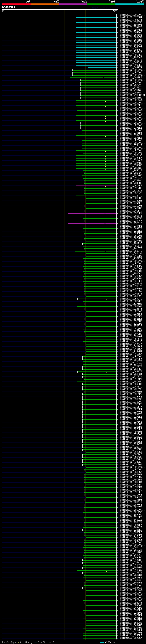Click the UniRef100_P36774 label
Image resolution: width=146 pixels, height=644 pixels.
click(x=131, y=259)
